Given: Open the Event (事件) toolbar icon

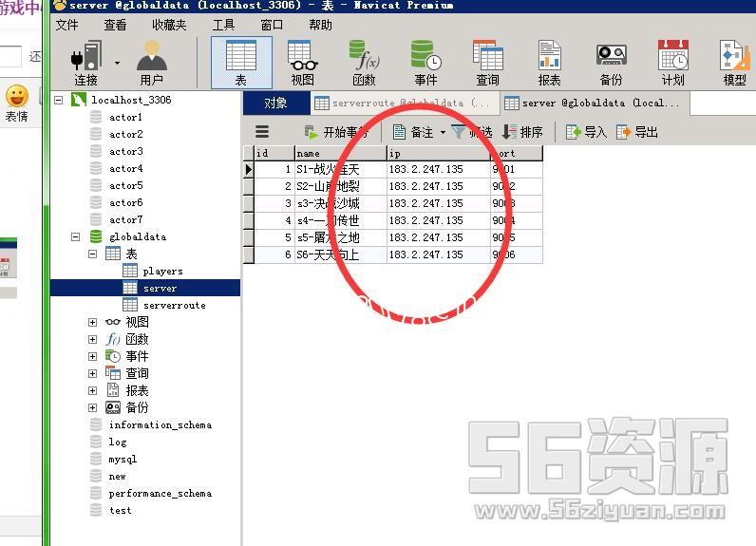Looking at the screenshot, I should 425,62.
